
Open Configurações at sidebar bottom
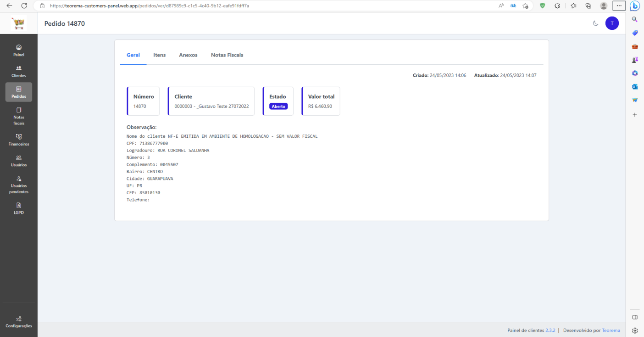(19, 322)
